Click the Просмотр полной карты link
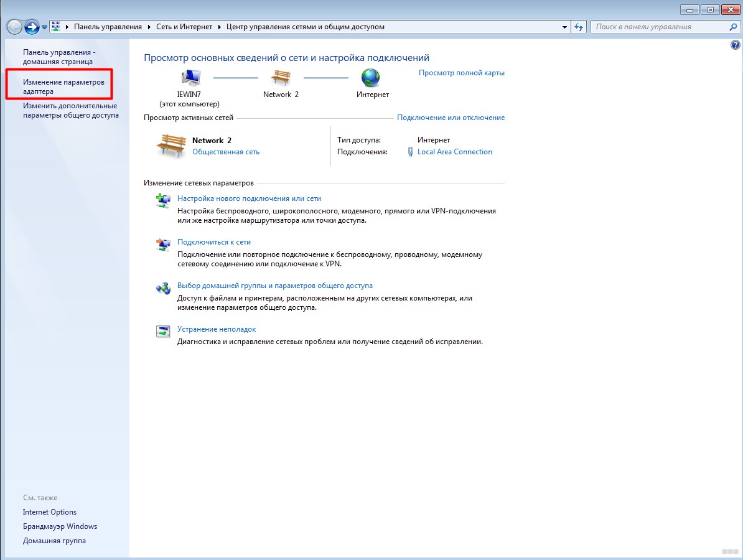Image resolution: width=743 pixels, height=560 pixels. pos(461,73)
